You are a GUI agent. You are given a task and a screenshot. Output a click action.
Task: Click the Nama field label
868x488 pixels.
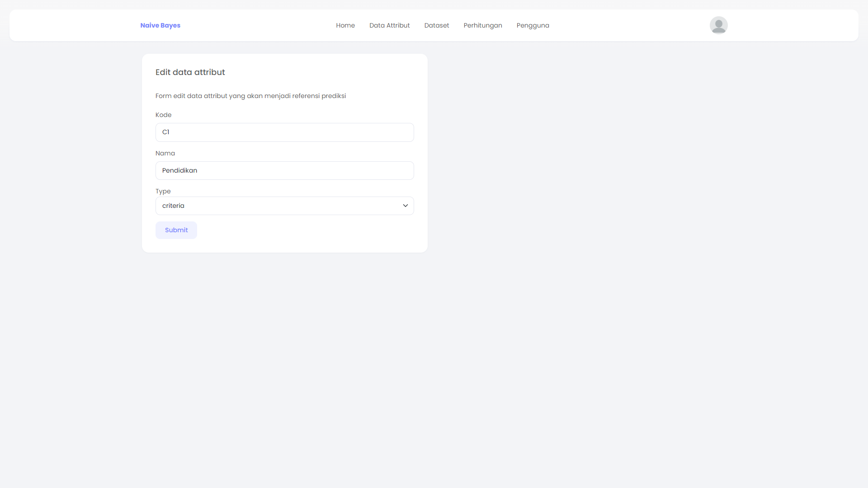(x=165, y=153)
